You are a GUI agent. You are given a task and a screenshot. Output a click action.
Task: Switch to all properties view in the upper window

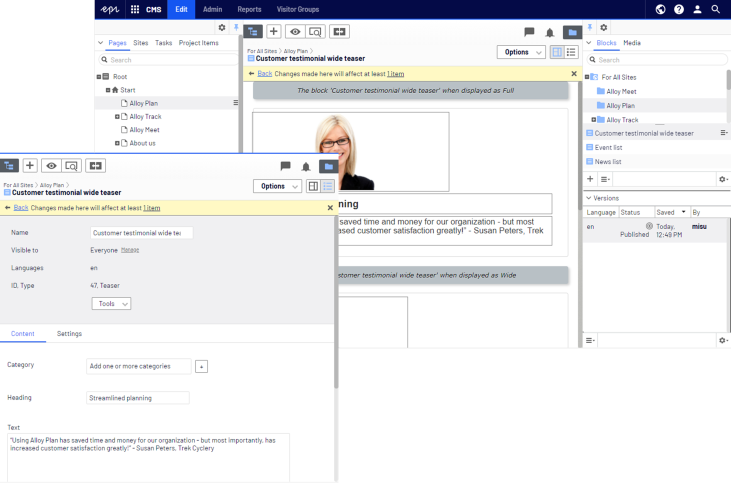click(x=571, y=52)
